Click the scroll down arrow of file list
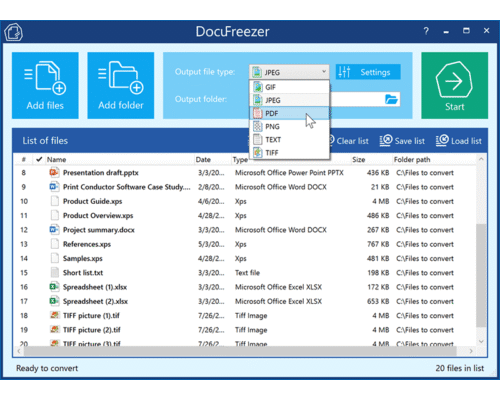The image size is (500, 400). (481, 341)
